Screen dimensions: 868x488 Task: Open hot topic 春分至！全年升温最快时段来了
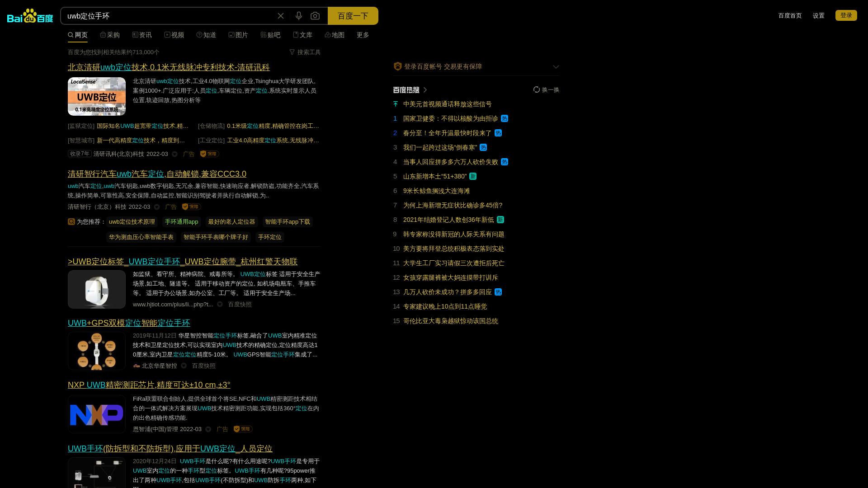click(x=448, y=133)
